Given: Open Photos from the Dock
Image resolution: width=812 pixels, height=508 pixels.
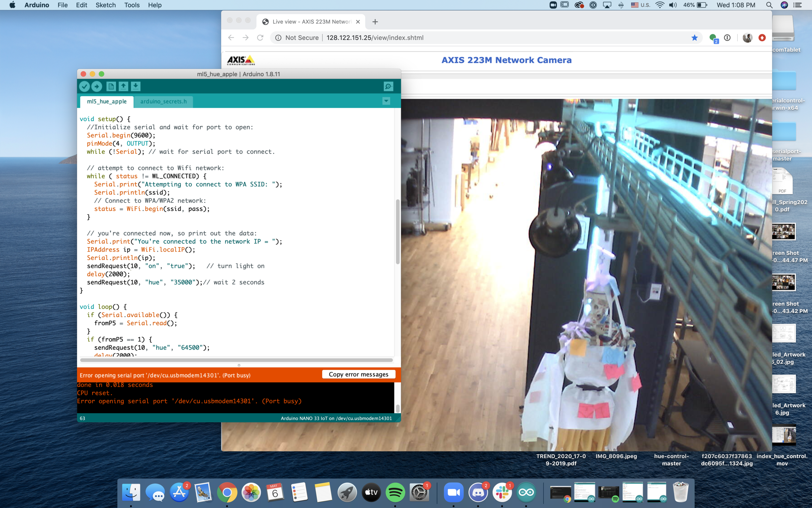Looking at the screenshot, I should 251,492.
